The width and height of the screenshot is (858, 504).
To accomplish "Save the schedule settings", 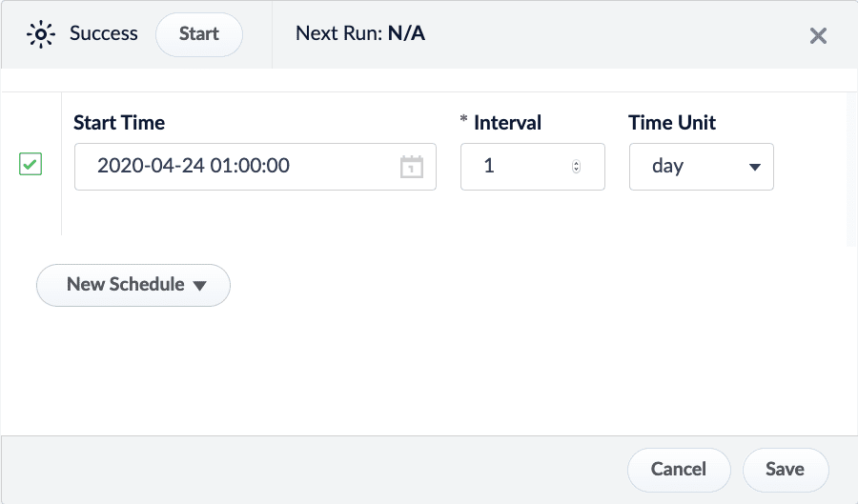I will coord(786,469).
